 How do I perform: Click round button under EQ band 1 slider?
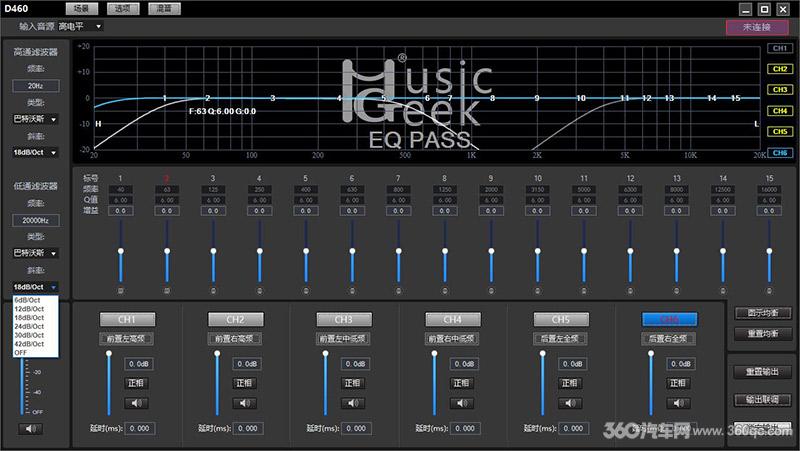[121, 291]
